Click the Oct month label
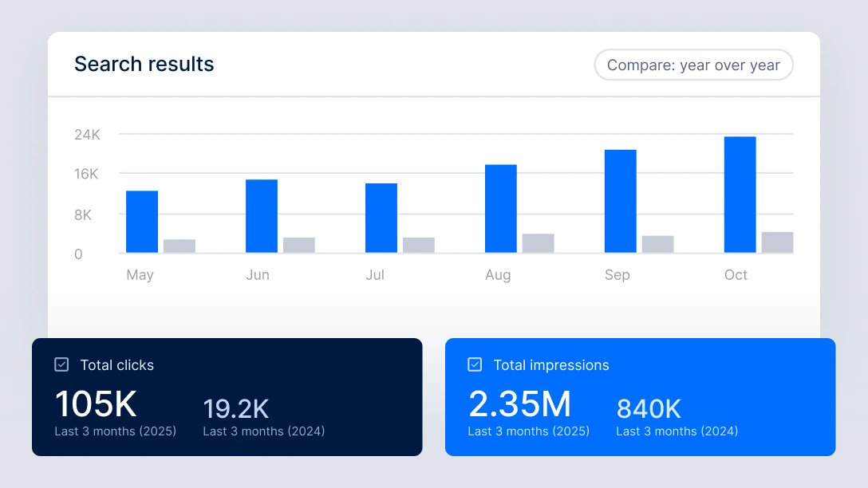Viewport: 868px width, 488px height. [736, 275]
